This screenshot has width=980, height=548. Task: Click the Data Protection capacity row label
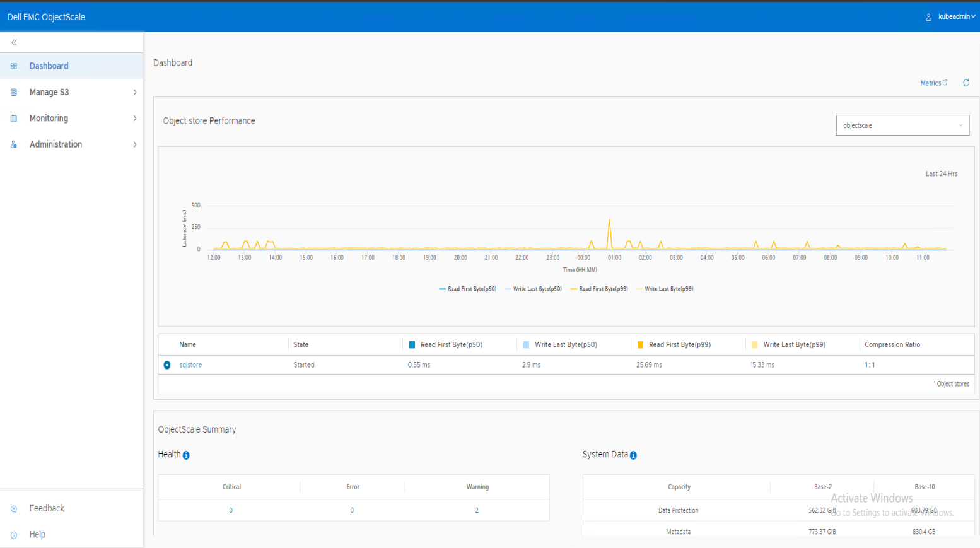click(x=679, y=511)
